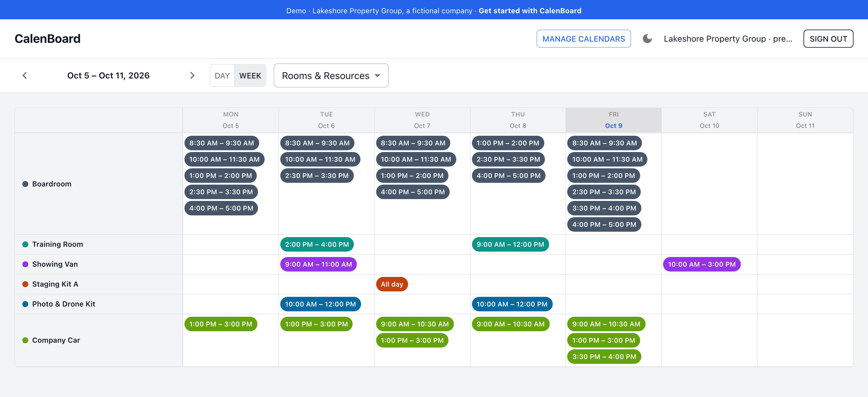Click the SAT Oct 10 column header

(x=709, y=120)
